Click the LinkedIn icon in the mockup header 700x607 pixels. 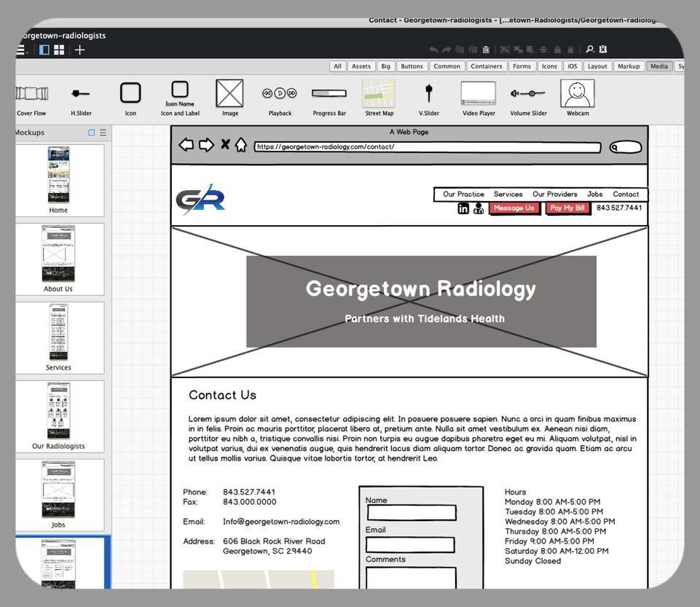463,209
